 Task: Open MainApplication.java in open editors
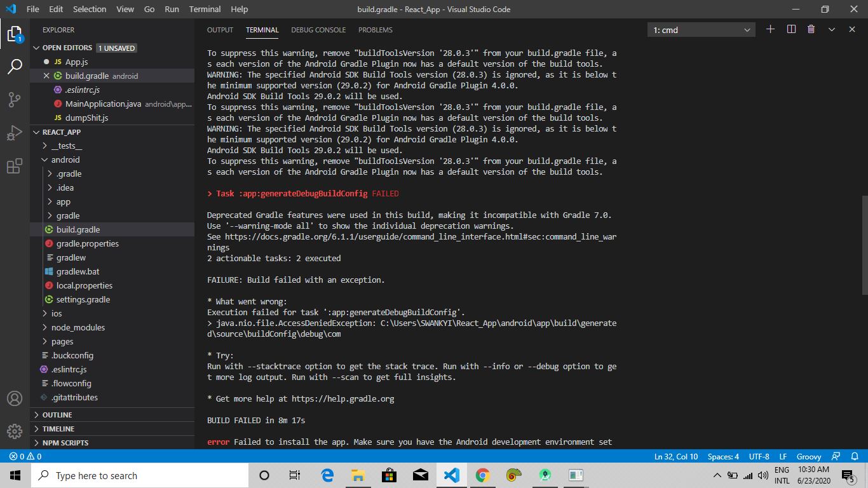[x=112, y=104]
